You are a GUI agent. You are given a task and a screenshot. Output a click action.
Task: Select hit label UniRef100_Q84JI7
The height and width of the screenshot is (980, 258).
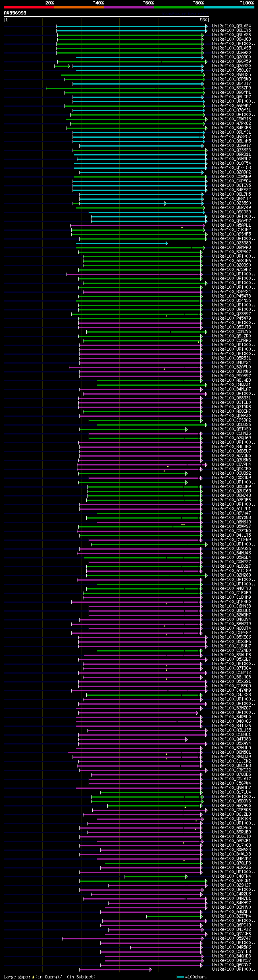tap(231, 83)
